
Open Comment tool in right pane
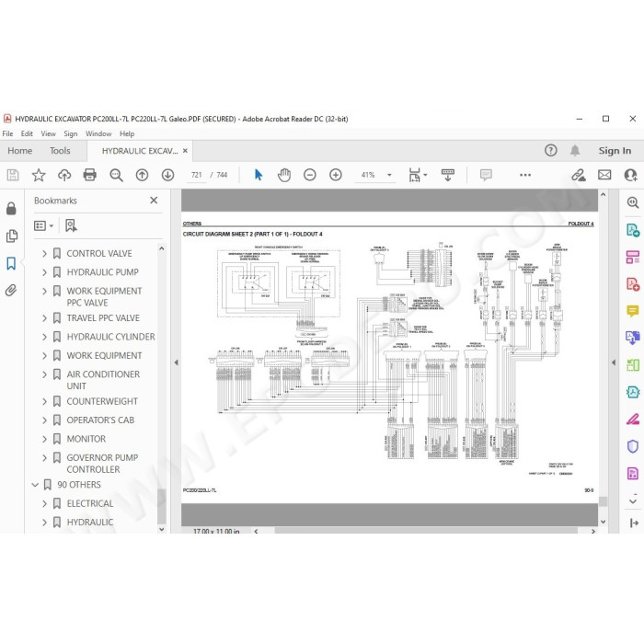[x=633, y=311]
